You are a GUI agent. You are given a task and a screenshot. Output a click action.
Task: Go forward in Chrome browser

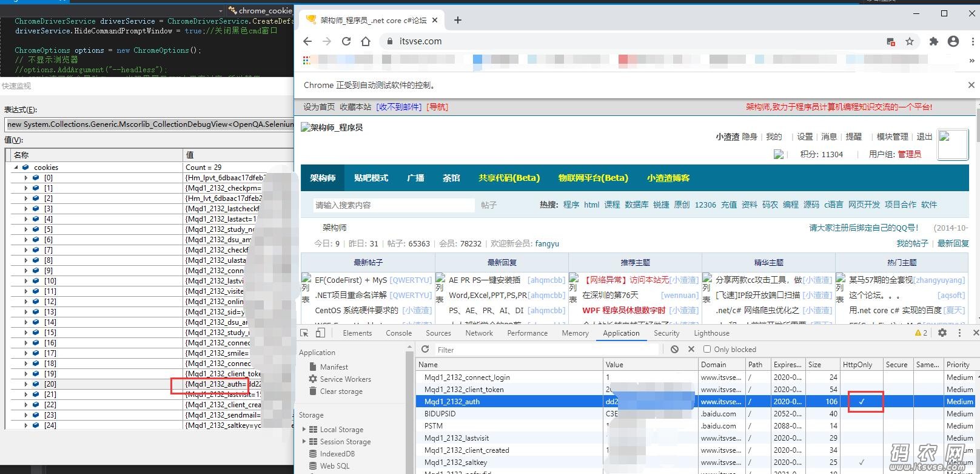327,41
